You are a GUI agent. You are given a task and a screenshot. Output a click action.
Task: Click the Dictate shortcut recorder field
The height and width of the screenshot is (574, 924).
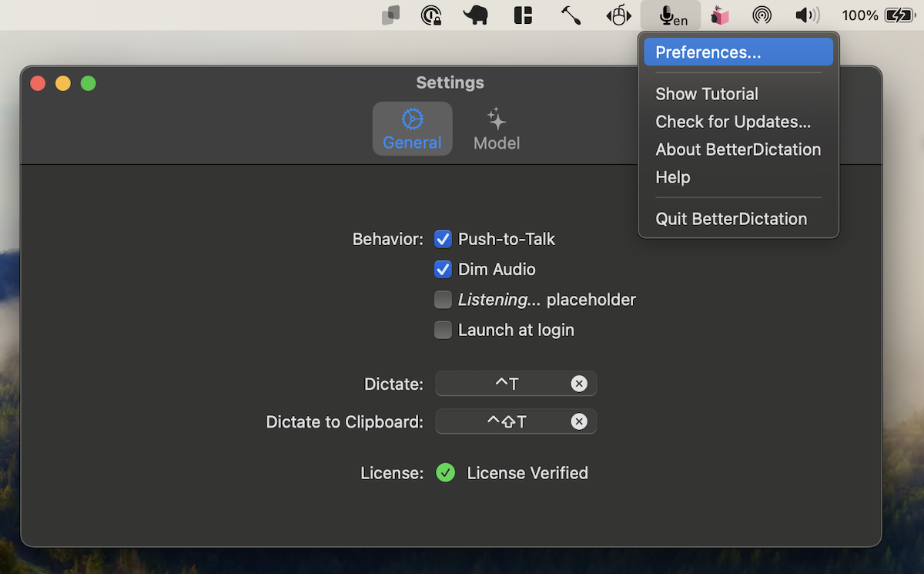pos(516,384)
